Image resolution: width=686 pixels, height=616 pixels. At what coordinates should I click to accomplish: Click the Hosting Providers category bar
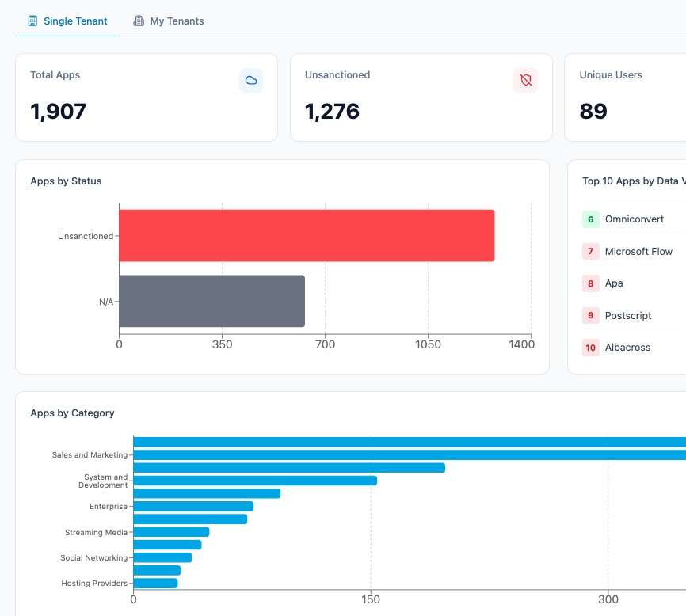[x=156, y=584]
